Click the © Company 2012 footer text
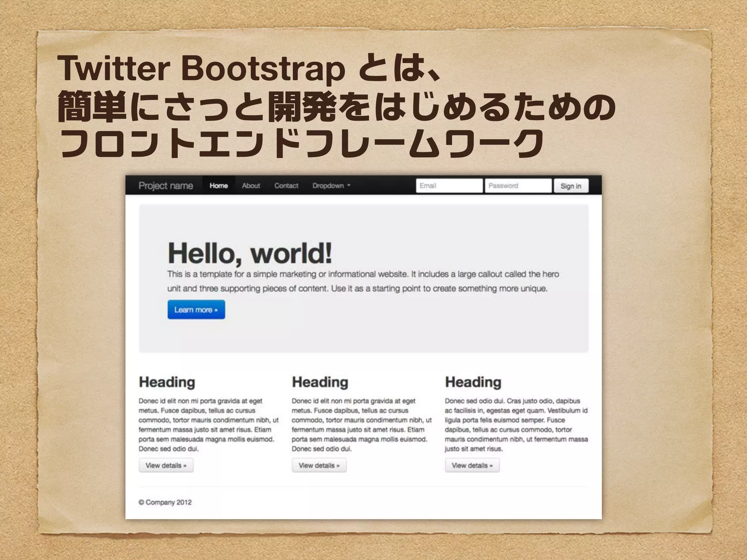 (x=165, y=502)
